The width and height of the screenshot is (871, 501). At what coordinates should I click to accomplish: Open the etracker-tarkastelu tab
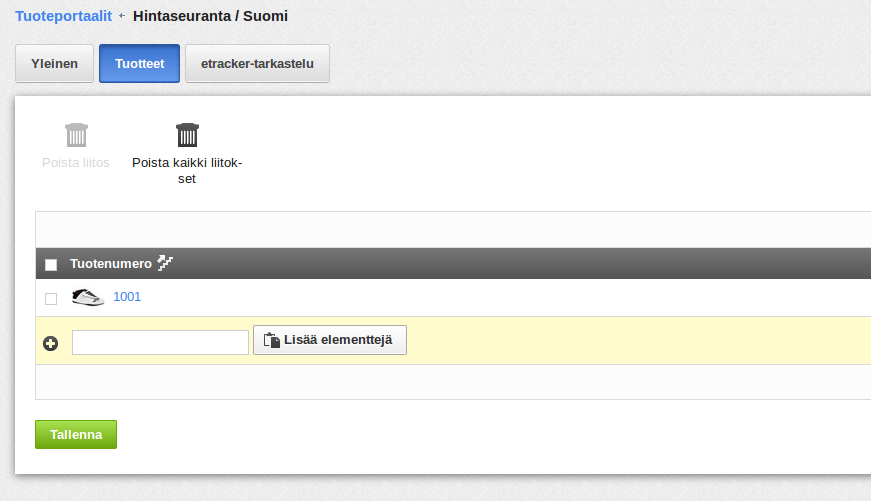(257, 64)
